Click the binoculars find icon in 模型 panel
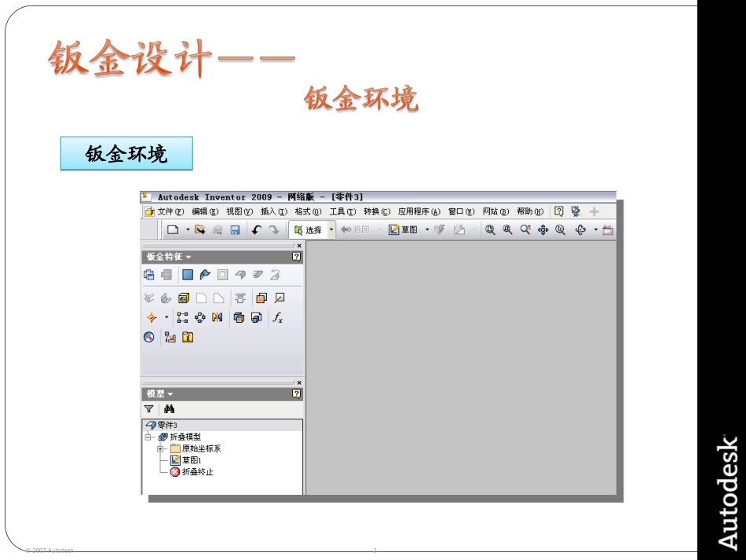This screenshot has height=560, width=746. click(169, 408)
